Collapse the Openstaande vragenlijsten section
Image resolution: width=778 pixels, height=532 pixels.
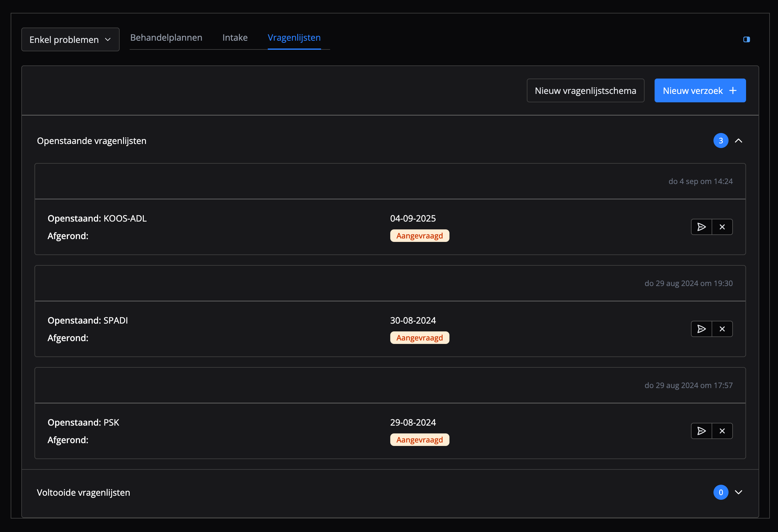tap(738, 141)
